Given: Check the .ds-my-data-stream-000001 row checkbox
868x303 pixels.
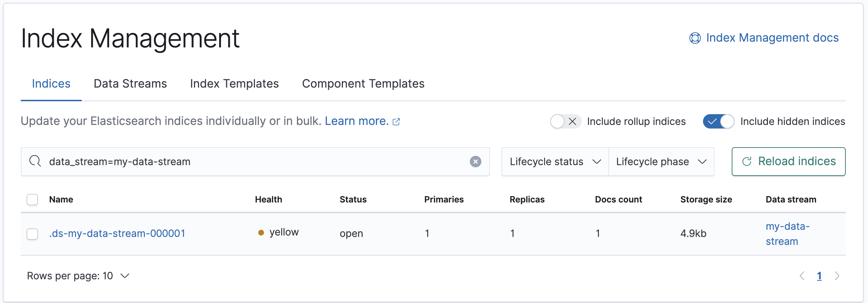Looking at the screenshot, I should 32,234.
